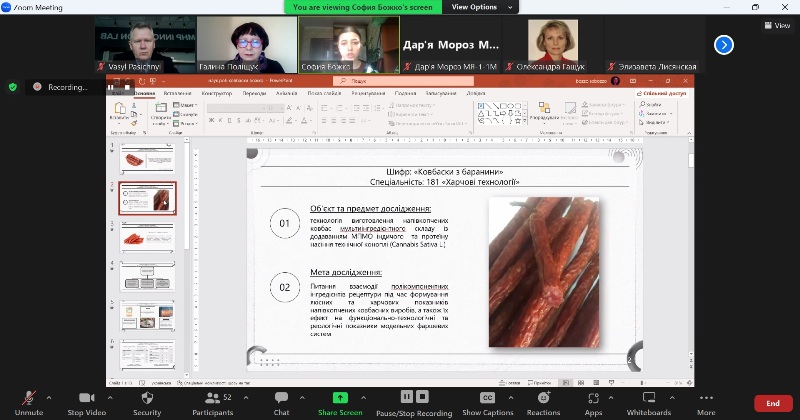The image size is (800, 420).
Task: Click the red End meeting button
Action: pos(772,403)
